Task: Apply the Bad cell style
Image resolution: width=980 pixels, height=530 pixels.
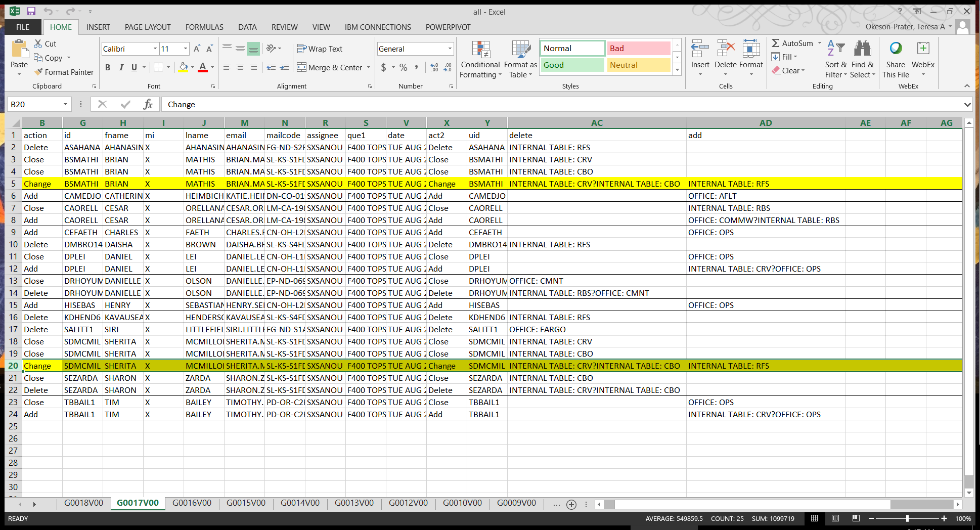Action: [638, 48]
